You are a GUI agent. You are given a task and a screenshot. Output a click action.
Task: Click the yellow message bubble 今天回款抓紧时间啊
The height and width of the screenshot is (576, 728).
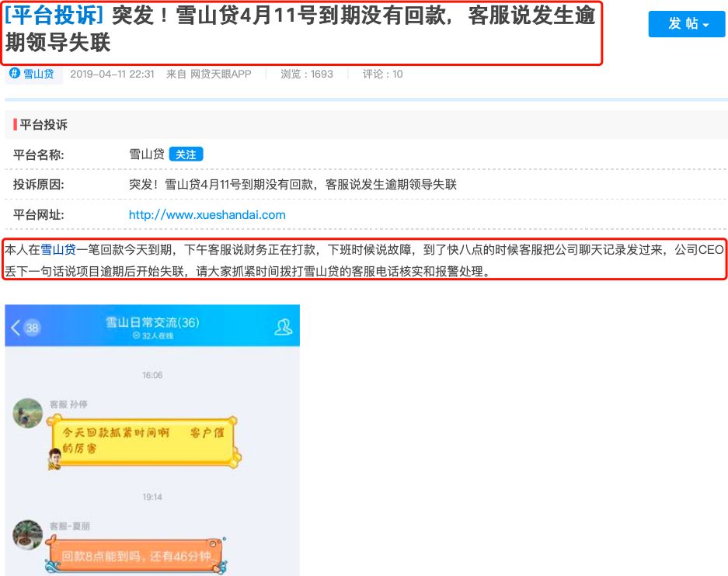tap(144, 441)
